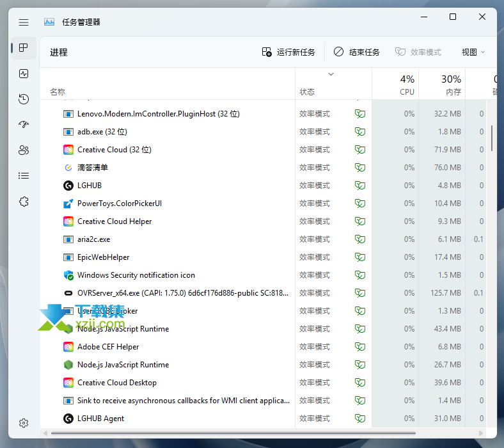Click Adobe CEF Helper icon
The width and height of the screenshot is (504, 448).
click(68, 347)
